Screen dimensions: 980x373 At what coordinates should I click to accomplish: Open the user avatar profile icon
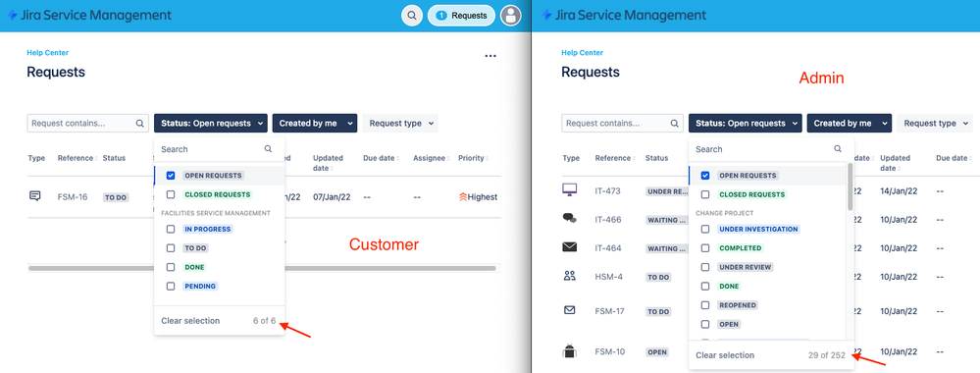511,15
